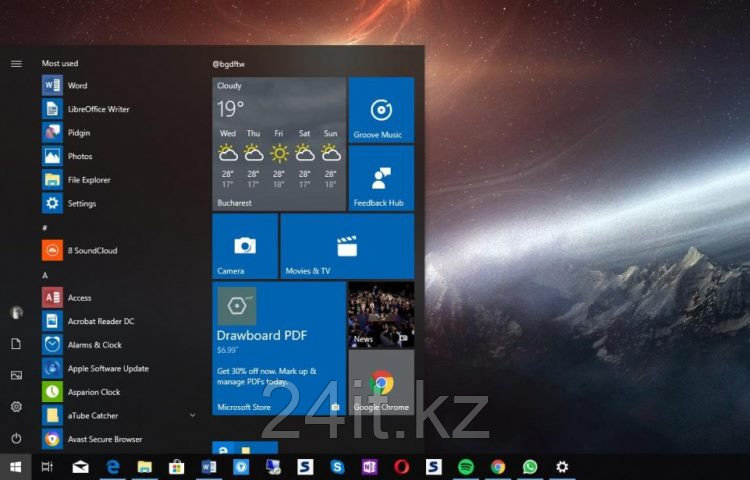Open the Movies & TV tile
The image size is (750, 480).
(347, 246)
